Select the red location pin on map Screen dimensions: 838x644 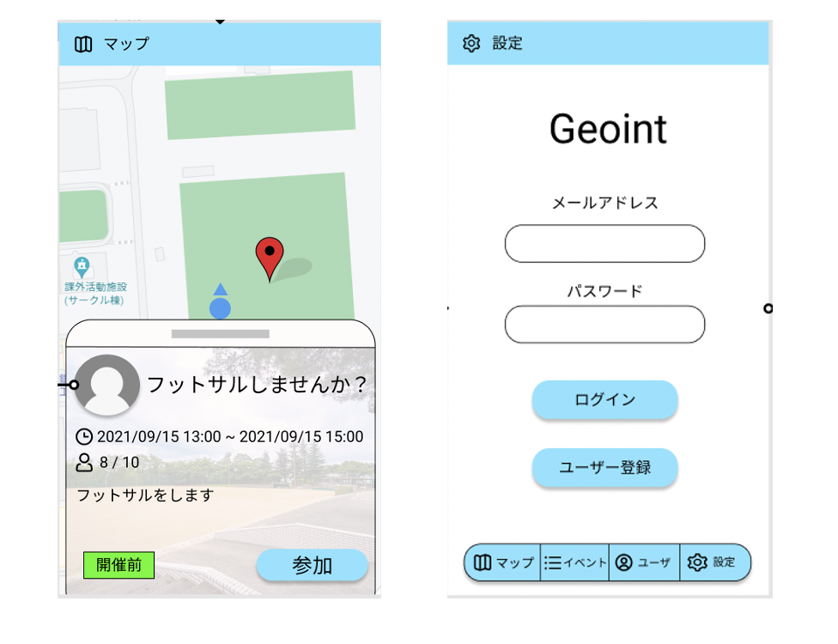coord(270,259)
